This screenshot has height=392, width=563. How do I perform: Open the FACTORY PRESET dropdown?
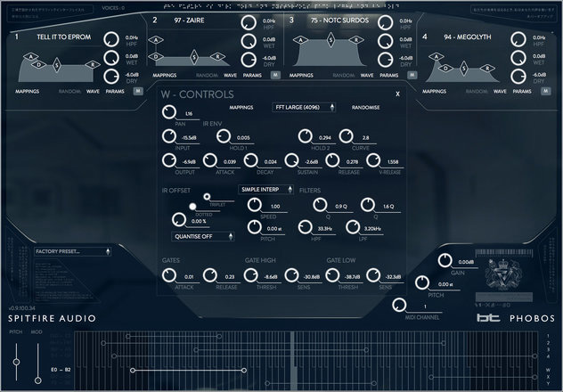point(72,251)
